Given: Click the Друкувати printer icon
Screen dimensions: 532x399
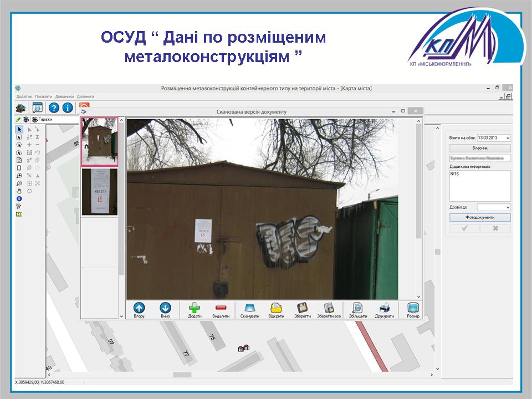Looking at the screenshot, I should coord(384,309).
